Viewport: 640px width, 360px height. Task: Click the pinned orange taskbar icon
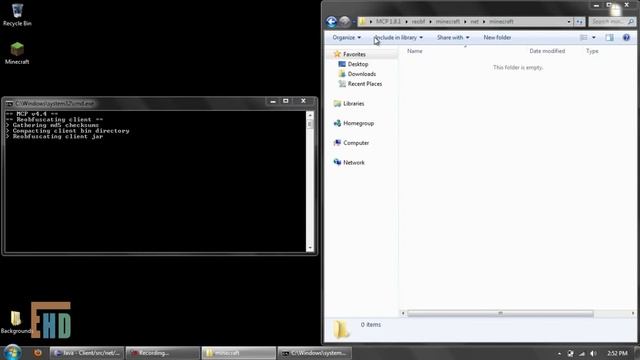pyautogui.click(x=38, y=353)
